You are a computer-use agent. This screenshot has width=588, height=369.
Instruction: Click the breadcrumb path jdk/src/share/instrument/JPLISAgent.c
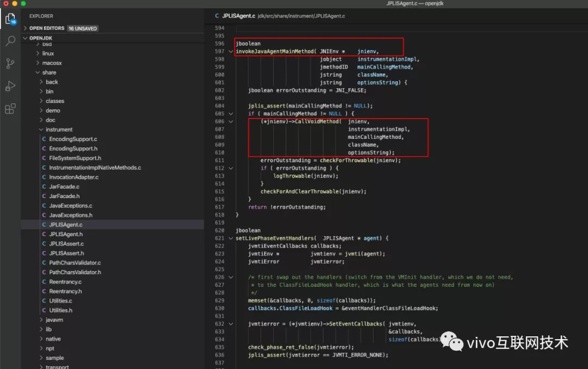(x=301, y=16)
